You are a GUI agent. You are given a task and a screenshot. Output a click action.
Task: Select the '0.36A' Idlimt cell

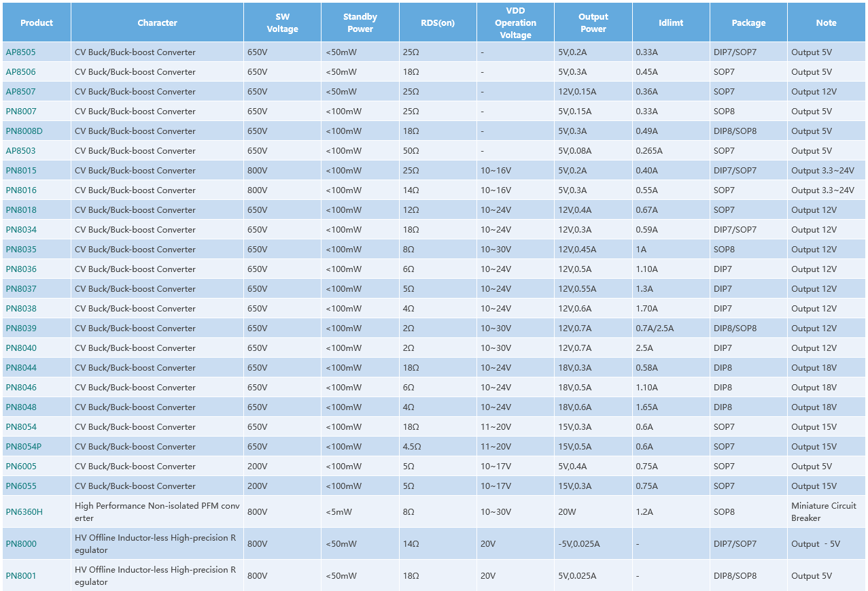(x=671, y=92)
